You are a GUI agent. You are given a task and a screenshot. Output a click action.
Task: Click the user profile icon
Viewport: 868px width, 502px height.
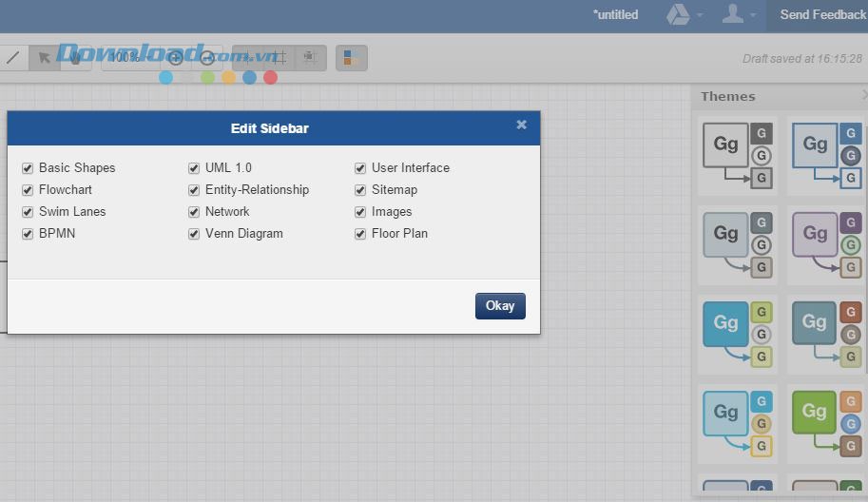(732, 14)
